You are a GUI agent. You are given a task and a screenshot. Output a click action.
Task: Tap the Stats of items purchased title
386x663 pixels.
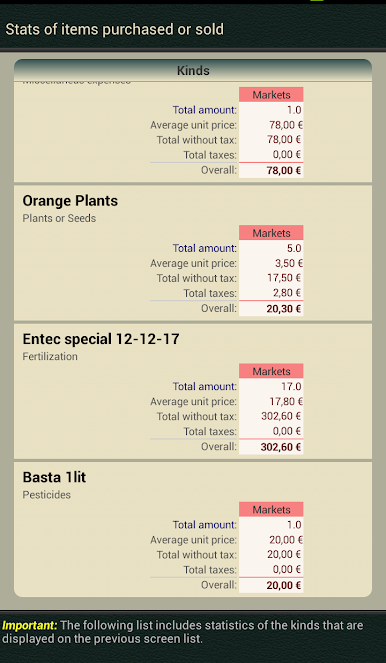115,29
